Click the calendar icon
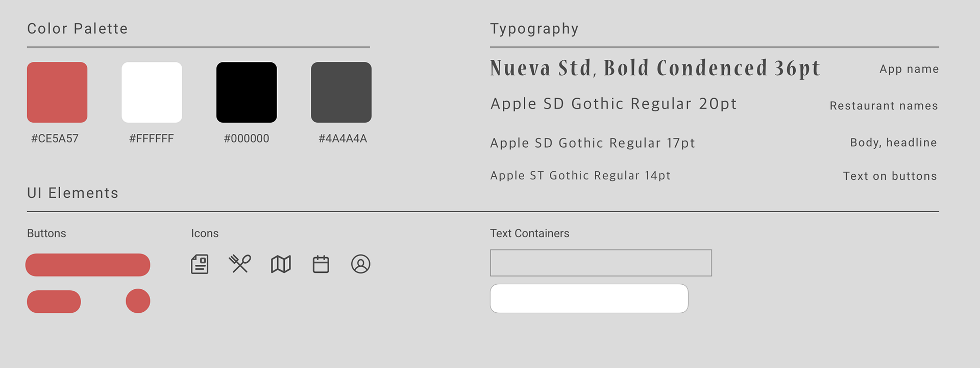This screenshot has width=980, height=368. point(321,264)
